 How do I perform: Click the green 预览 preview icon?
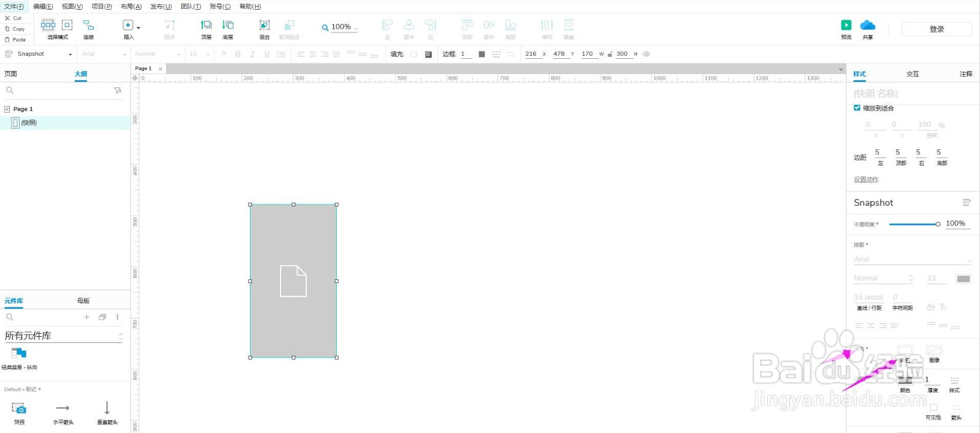click(x=846, y=25)
